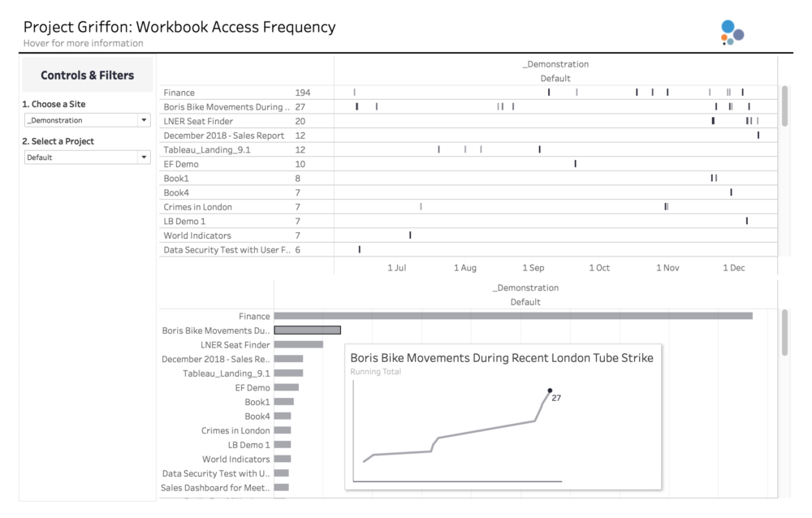The width and height of the screenshot is (812, 518).
Task: Click the LB Demo 1 timeline mark
Action: (x=747, y=221)
